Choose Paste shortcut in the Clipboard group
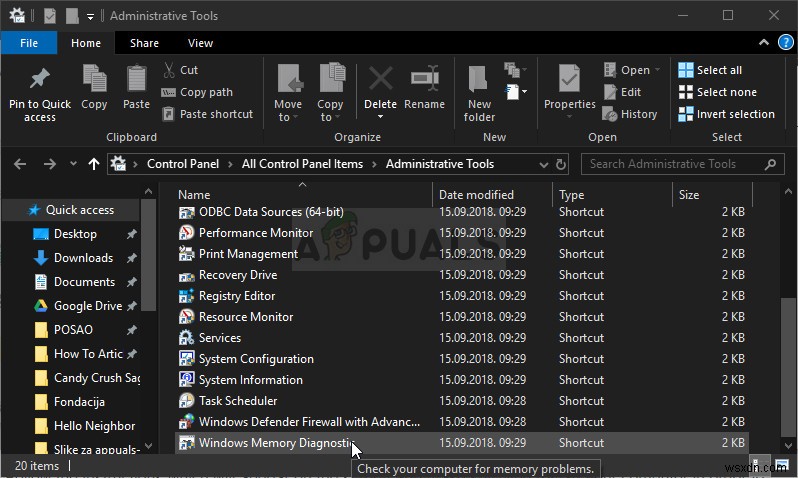798x478 pixels. pyautogui.click(x=207, y=114)
